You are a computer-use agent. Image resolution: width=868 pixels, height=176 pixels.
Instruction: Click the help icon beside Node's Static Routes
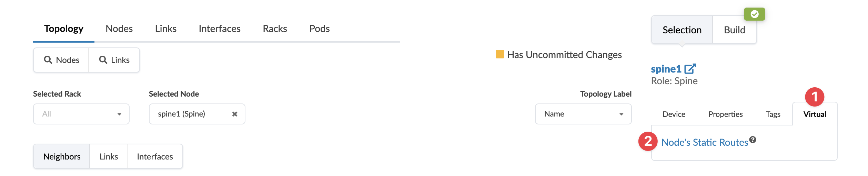click(x=753, y=140)
